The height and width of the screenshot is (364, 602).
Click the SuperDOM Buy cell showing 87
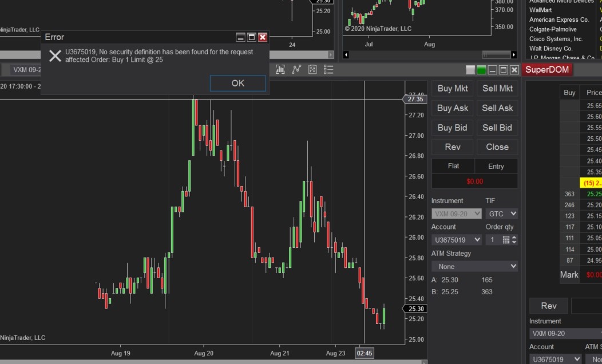[570, 261]
